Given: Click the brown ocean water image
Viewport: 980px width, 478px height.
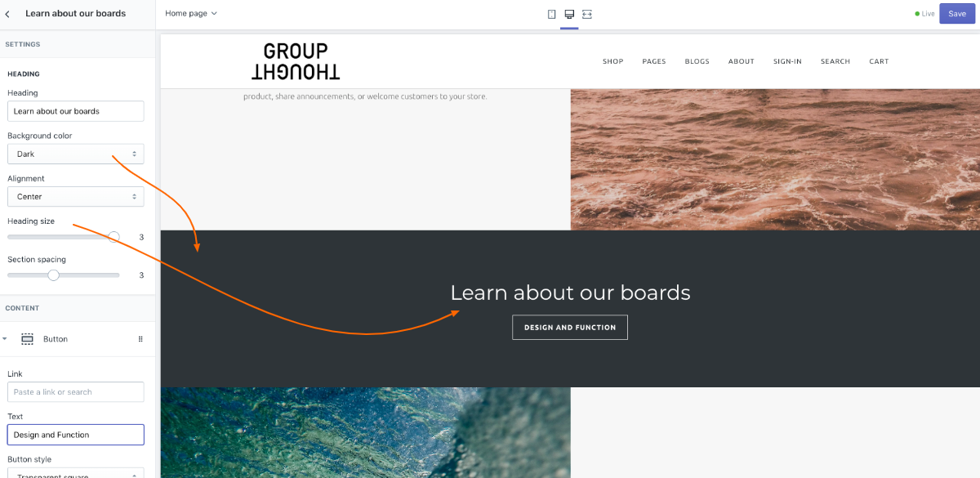Looking at the screenshot, I should [775, 159].
